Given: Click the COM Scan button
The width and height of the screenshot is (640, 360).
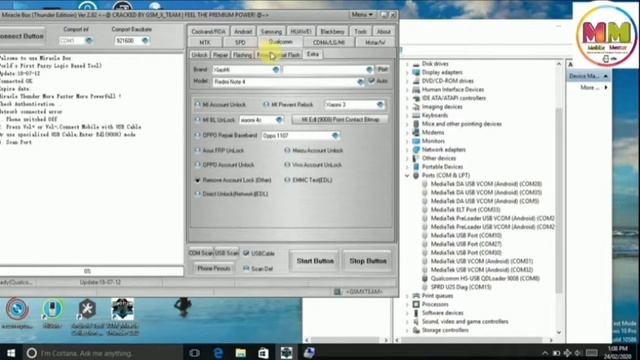Looking at the screenshot, I should (x=200, y=253).
